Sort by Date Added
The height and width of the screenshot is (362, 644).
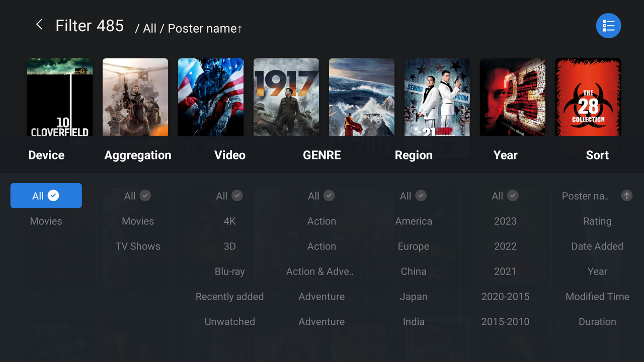[597, 246]
